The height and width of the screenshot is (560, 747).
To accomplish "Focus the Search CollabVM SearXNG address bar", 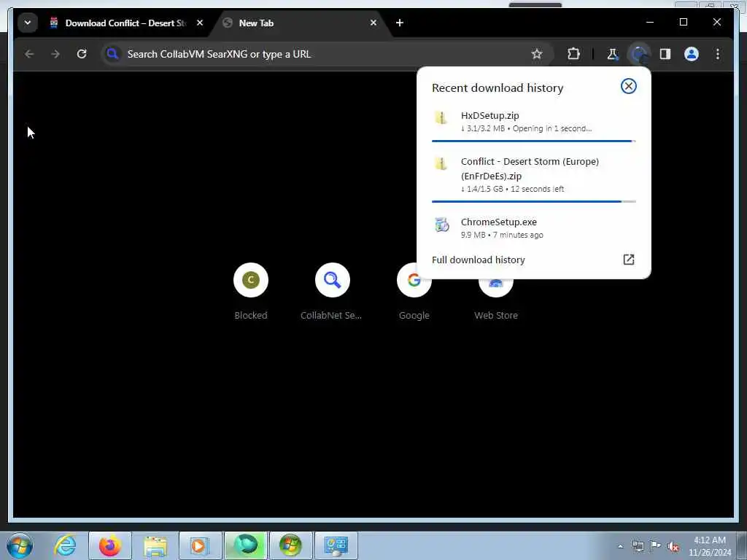I will pos(326,54).
